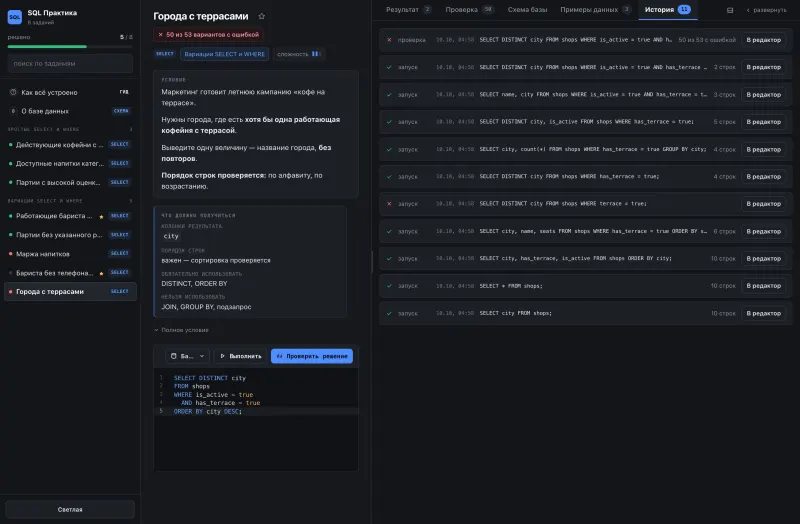Toggle the panel layout icon near развернуть
800x524 pixels.
click(x=730, y=10)
